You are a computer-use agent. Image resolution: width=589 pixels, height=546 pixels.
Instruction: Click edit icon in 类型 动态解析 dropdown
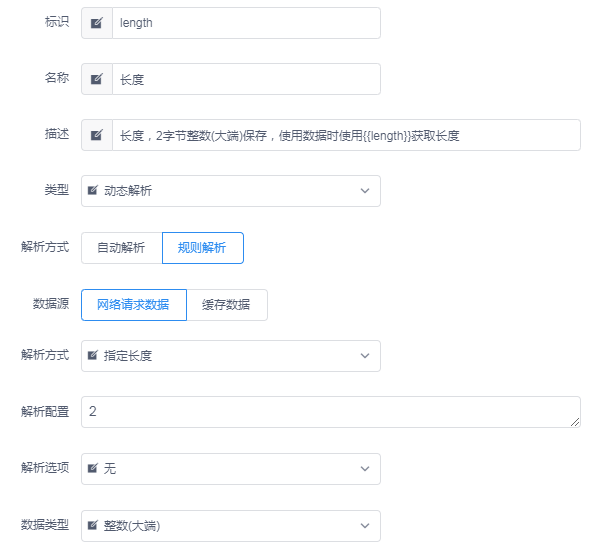(x=93, y=190)
